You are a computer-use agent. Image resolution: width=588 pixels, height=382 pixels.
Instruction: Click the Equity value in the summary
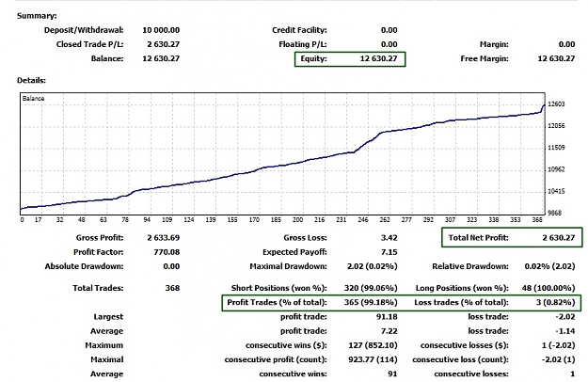click(x=378, y=58)
